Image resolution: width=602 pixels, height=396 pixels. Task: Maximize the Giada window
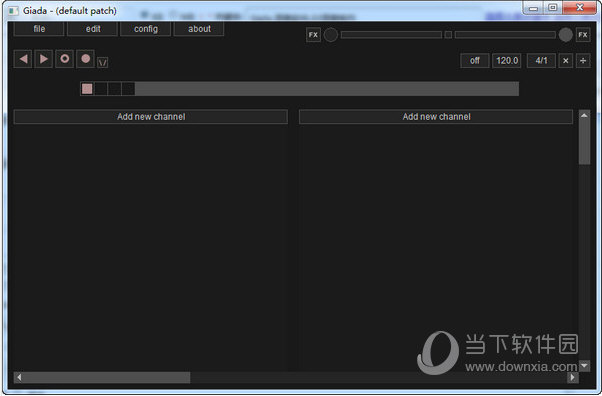pyautogui.click(x=552, y=8)
